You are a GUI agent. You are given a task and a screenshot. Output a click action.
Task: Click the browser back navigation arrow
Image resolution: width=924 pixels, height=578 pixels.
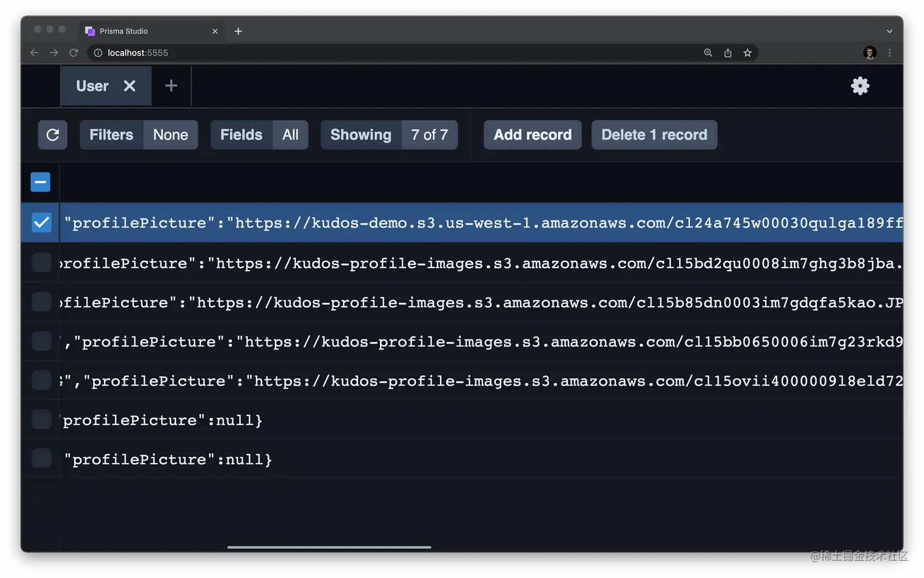tap(34, 53)
